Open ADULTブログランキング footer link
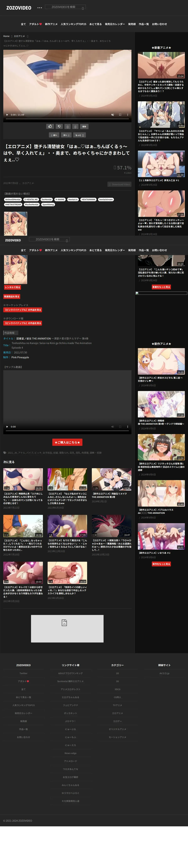This screenshot has height=868, width=188. click(70, 673)
